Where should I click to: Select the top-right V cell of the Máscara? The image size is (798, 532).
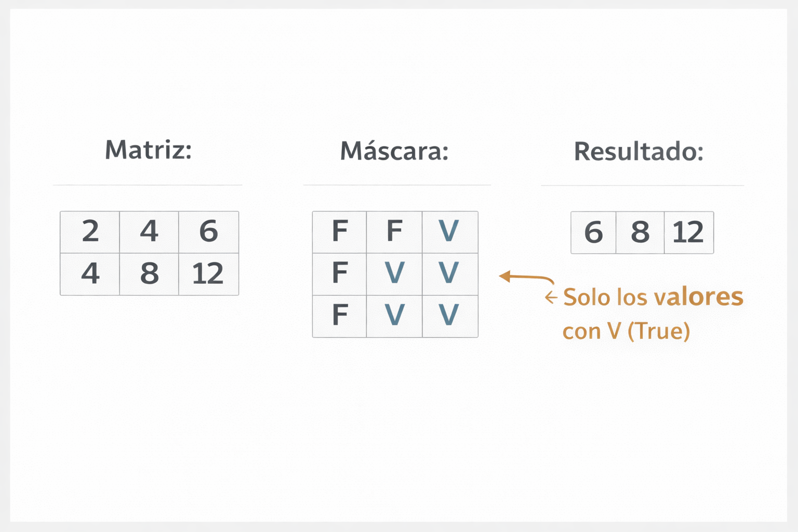pyautogui.click(x=449, y=232)
